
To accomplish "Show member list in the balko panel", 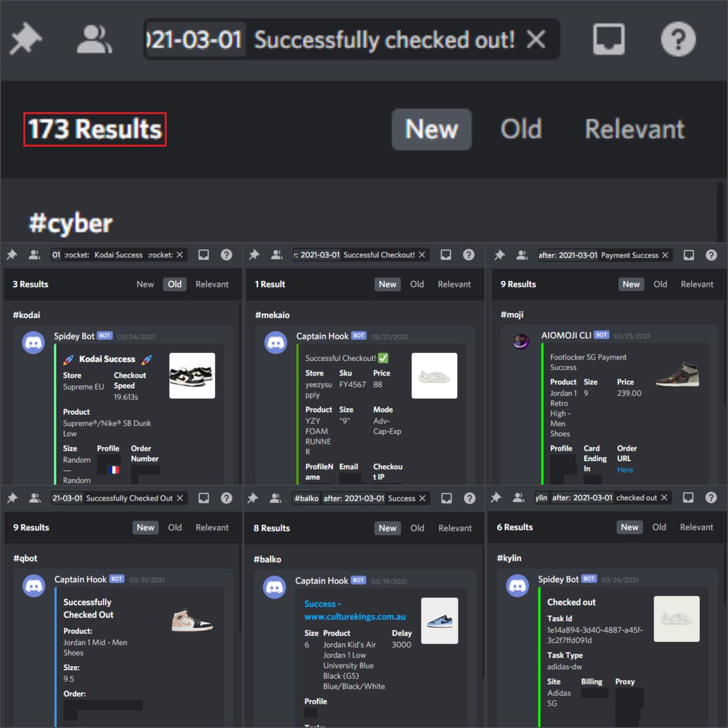I will tap(275, 498).
